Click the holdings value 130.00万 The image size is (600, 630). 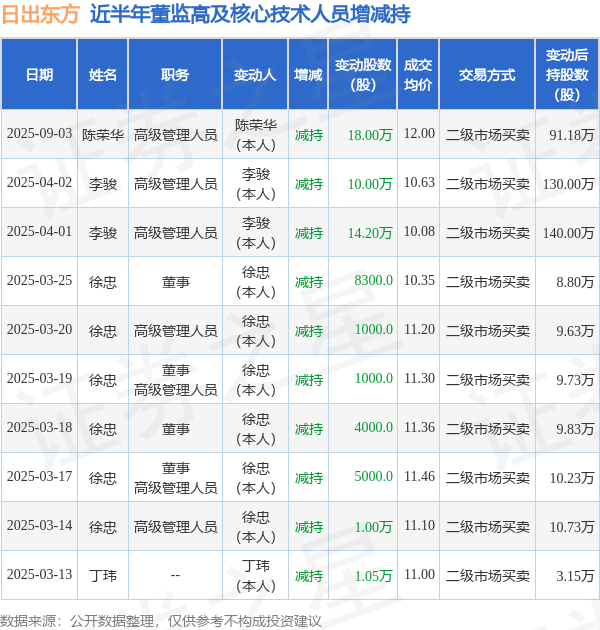tap(568, 184)
